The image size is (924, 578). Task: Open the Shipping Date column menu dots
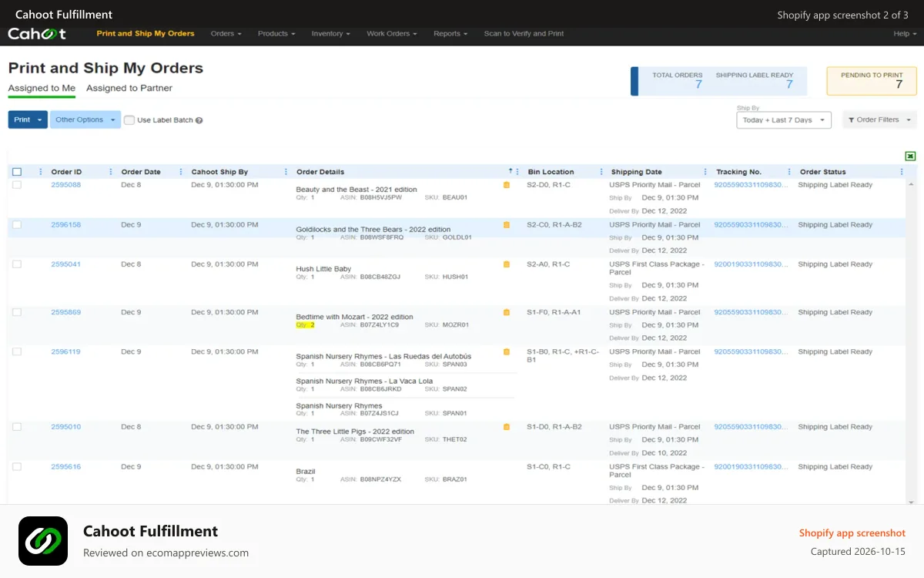click(x=705, y=172)
